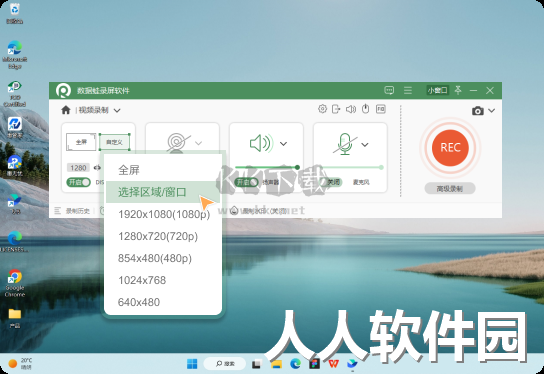This screenshot has width=544, height=374.
Task: Open File Explorer from the taskbar
Action: coord(277,364)
